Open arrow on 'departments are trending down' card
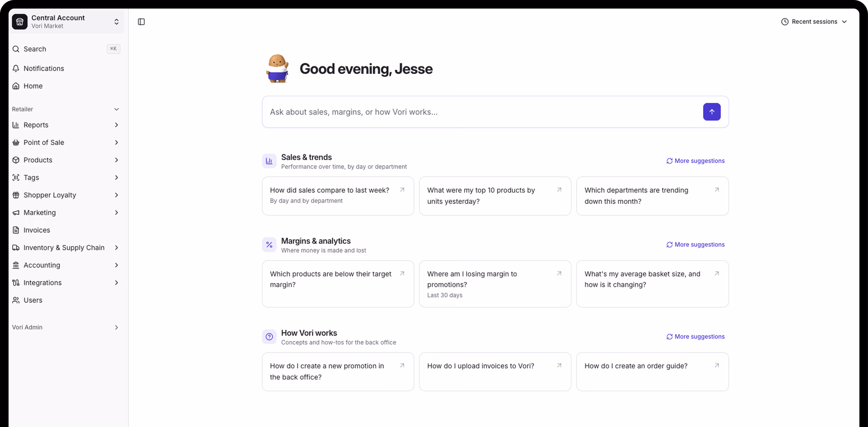868x427 pixels. click(717, 190)
